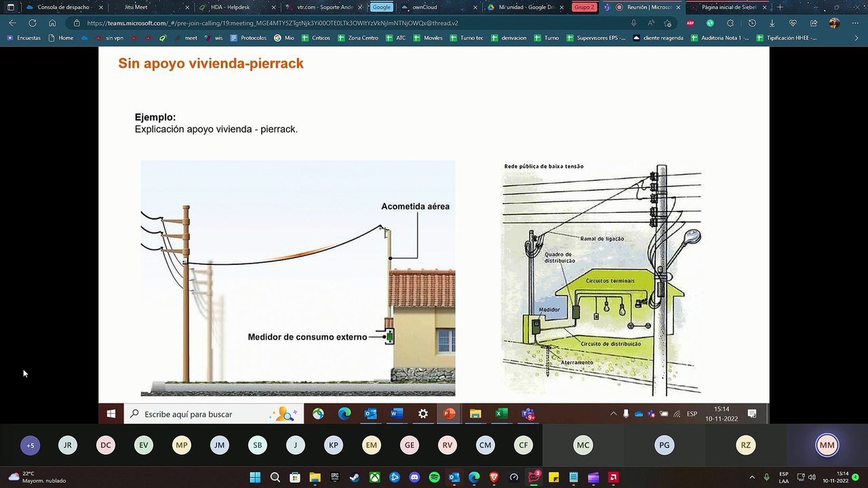Open Protocolos bookmark
Viewport: 868px width, 488px height.
(248, 38)
